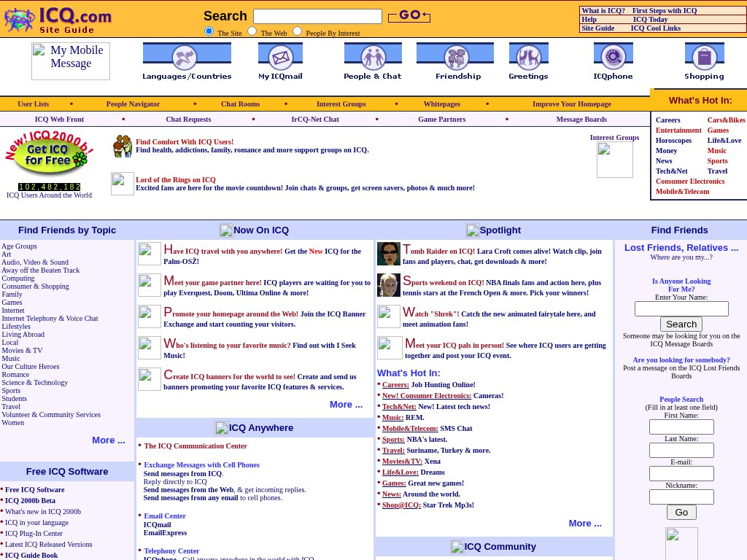Open ICQ 2000b Beta software link
The width and height of the screenshot is (747, 560).
coord(30,500)
